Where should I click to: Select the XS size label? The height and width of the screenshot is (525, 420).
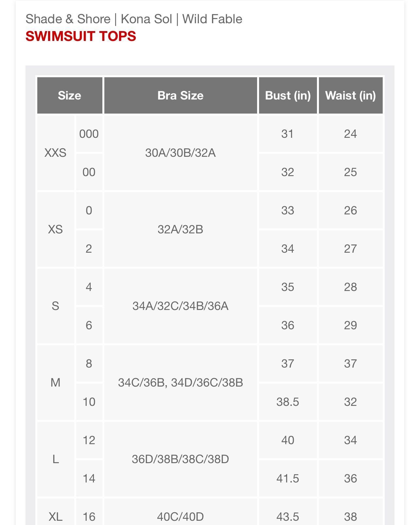(x=56, y=229)
